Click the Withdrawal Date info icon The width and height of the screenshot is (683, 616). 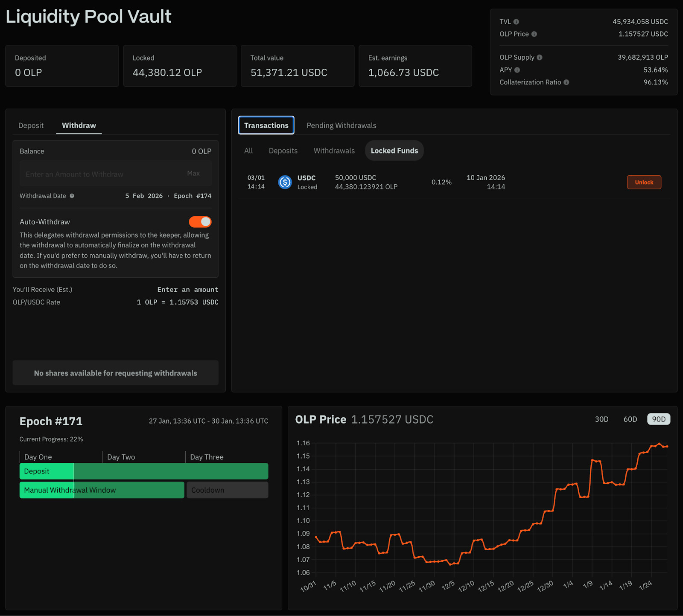72,196
